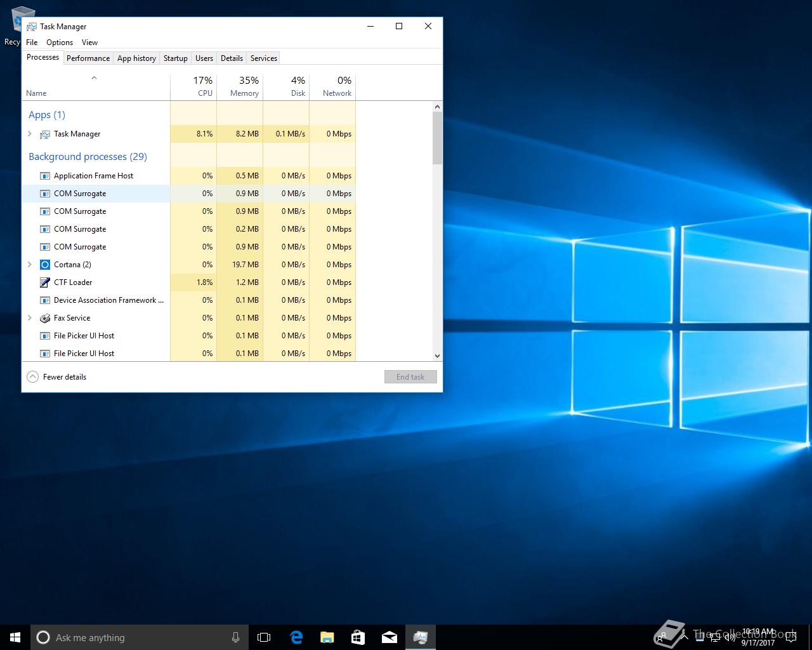The width and height of the screenshot is (812, 650).
Task: Select the Application Frame Host row
Action: pos(189,176)
